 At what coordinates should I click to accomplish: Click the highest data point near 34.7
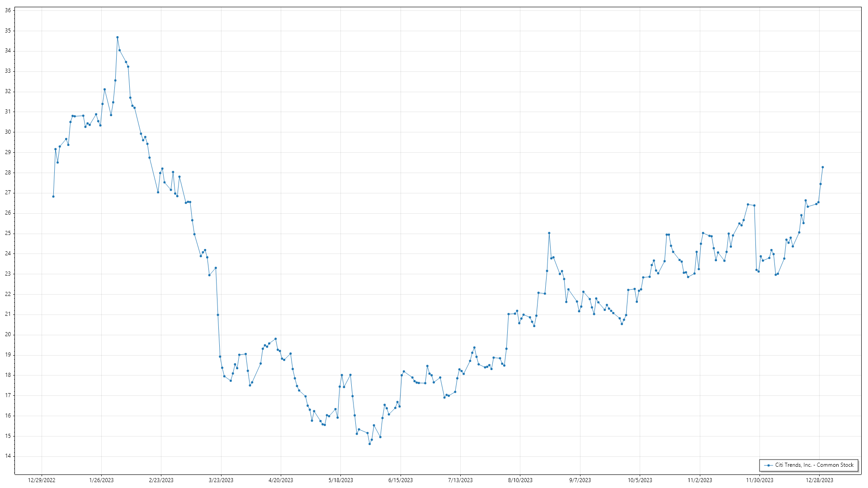pyautogui.click(x=118, y=38)
